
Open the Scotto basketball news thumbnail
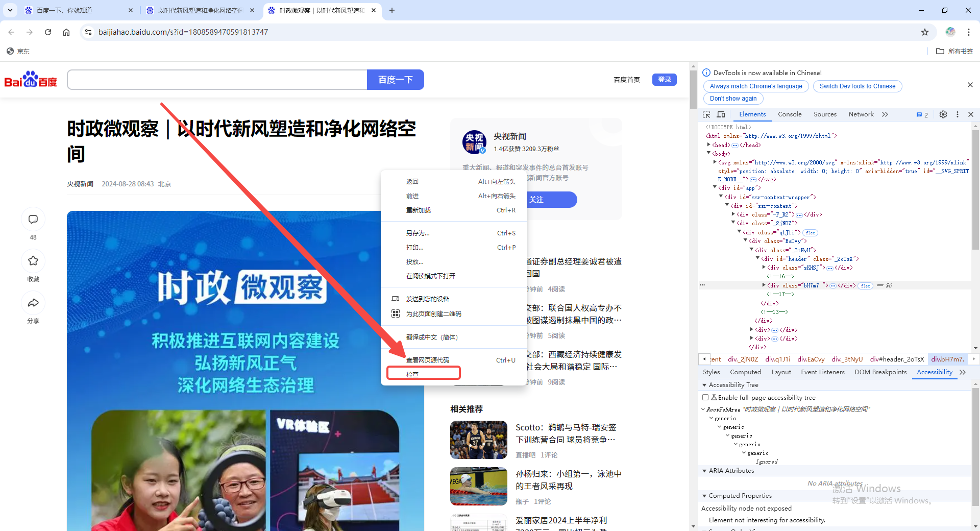pos(479,440)
